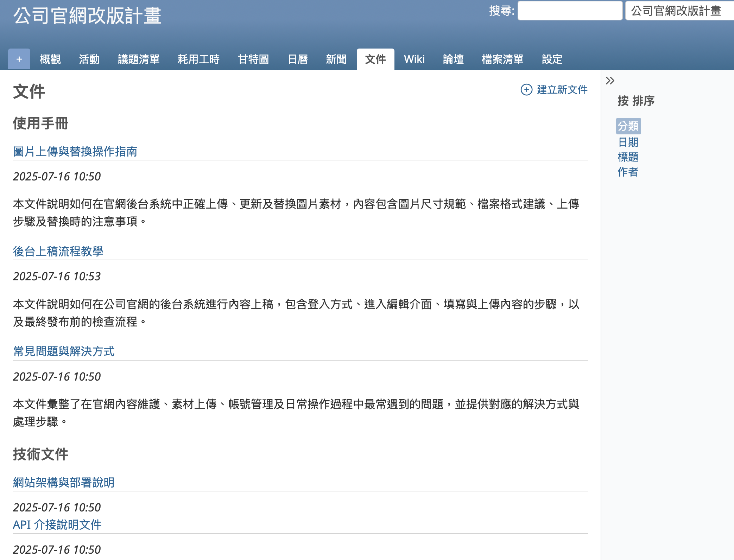734x560 pixels.
Task: Click the 建立新文件 link
Action: [562, 90]
